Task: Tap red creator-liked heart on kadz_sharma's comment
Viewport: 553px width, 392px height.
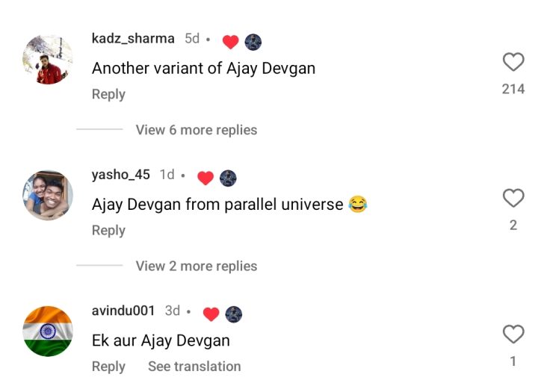Action: (231, 42)
